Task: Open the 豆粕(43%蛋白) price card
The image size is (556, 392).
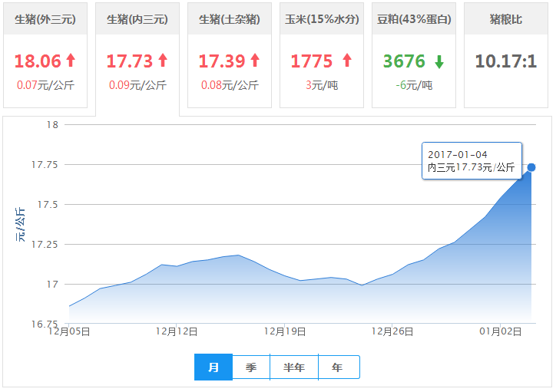Action: pos(414,55)
